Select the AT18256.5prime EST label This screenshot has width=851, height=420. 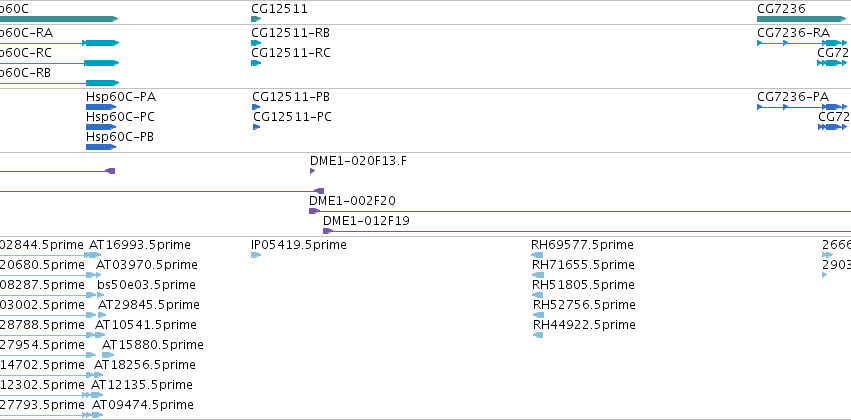(144, 365)
